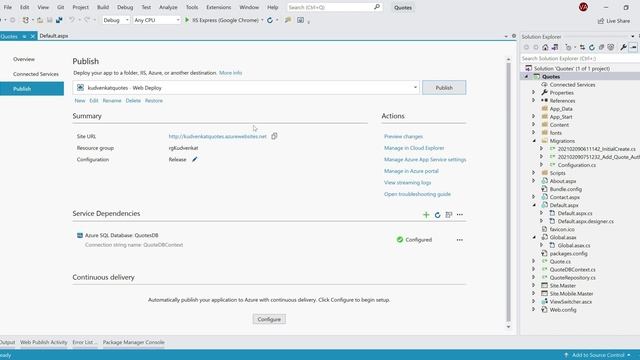Open the Analyze menu

tap(168, 7)
